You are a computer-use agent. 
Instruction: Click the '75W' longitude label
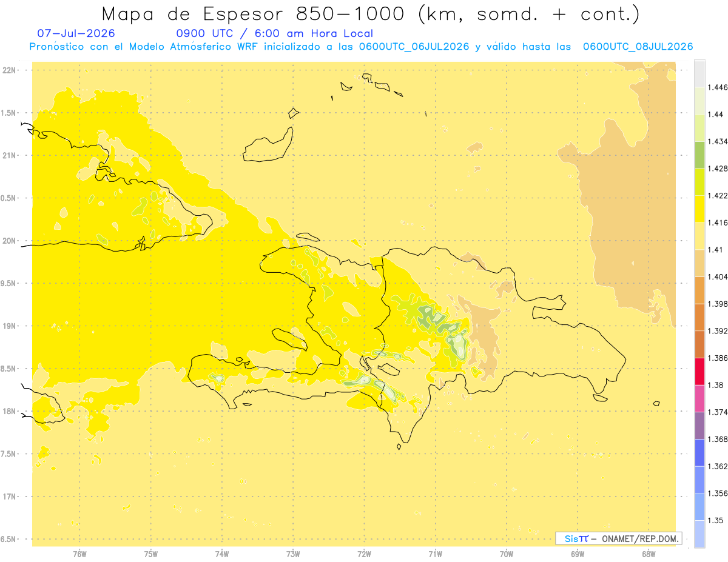150,555
